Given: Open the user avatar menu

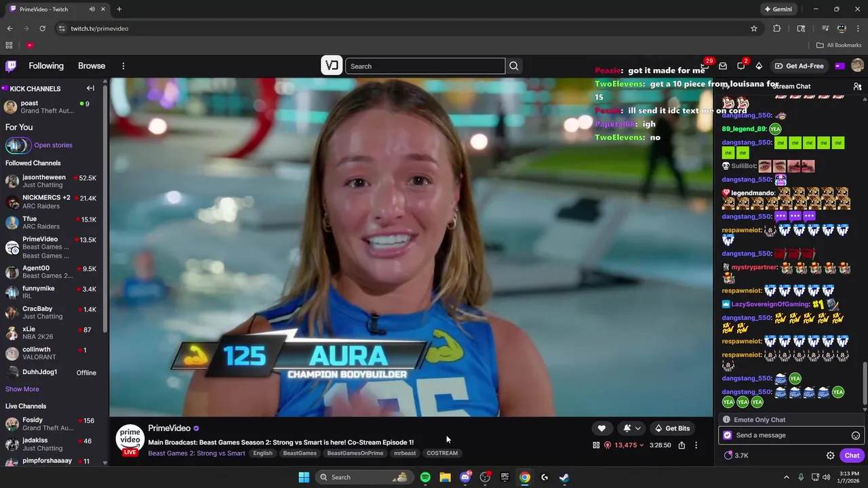Looking at the screenshot, I should [857, 65].
